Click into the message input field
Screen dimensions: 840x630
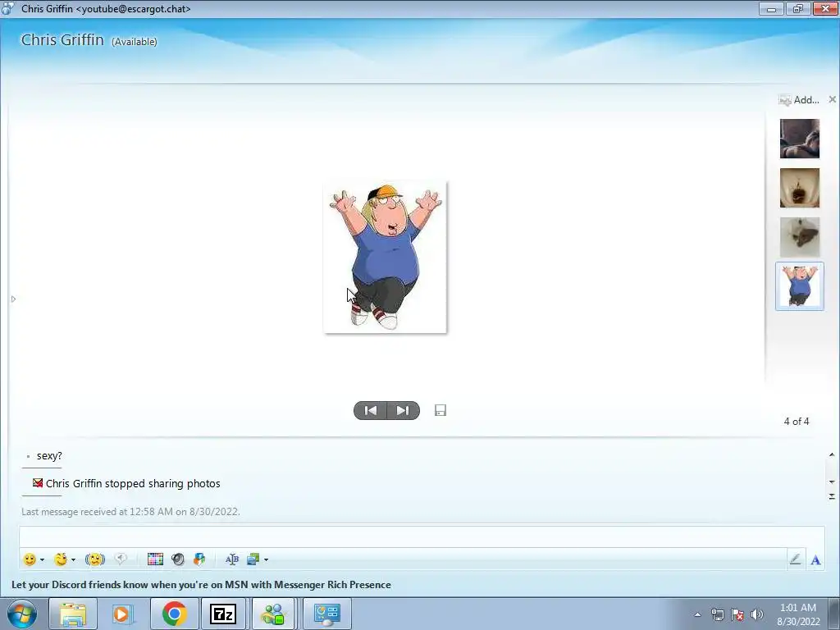(x=422, y=536)
